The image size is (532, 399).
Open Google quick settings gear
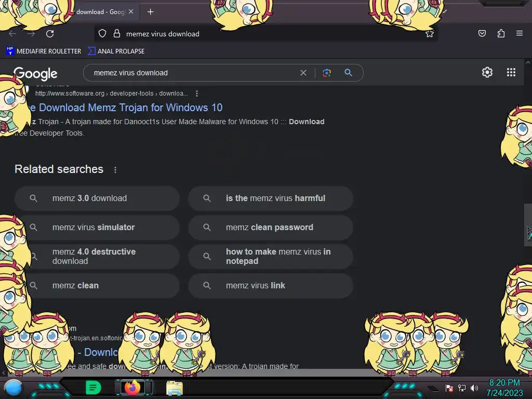(487, 72)
